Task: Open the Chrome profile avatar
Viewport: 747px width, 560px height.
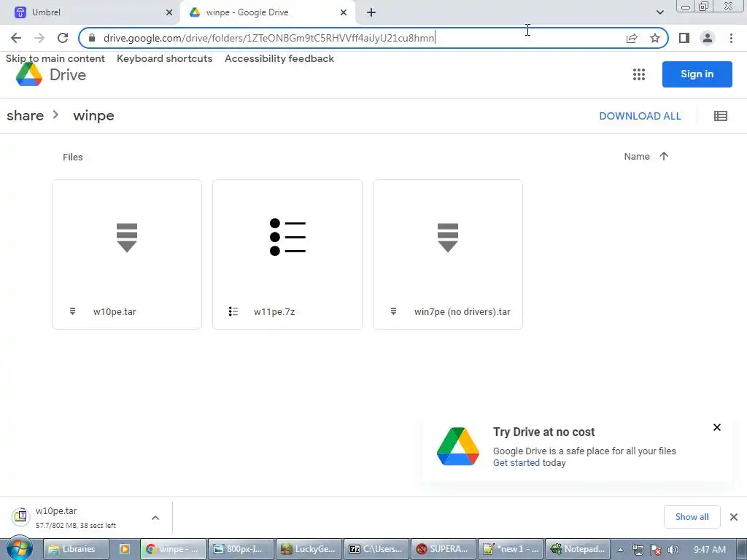Action: click(x=708, y=38)
